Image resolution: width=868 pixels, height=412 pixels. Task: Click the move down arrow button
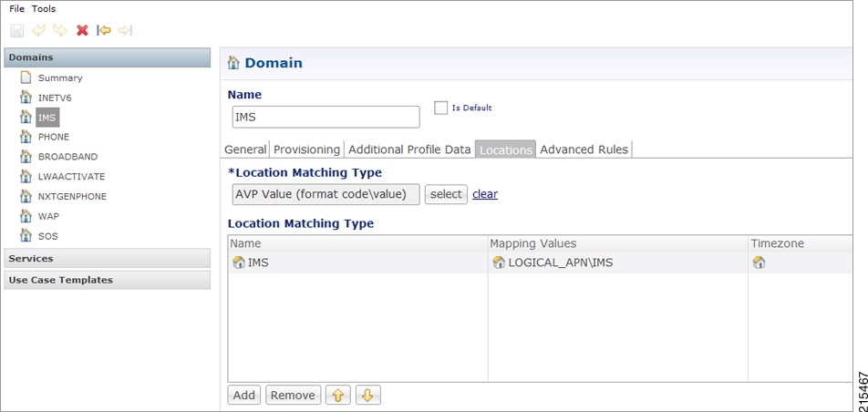coord(368,396)
